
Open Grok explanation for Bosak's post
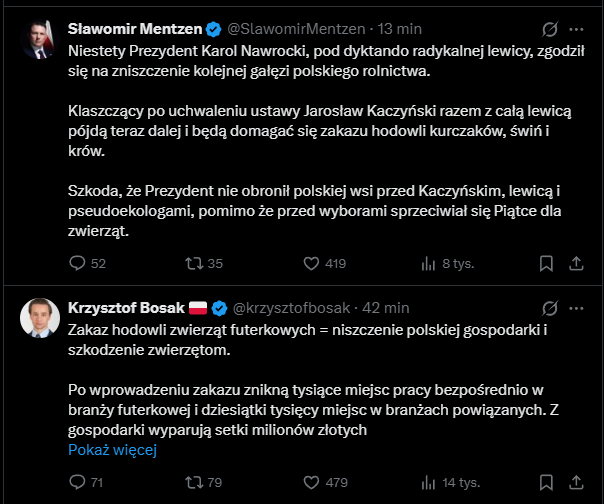point(548,306)
